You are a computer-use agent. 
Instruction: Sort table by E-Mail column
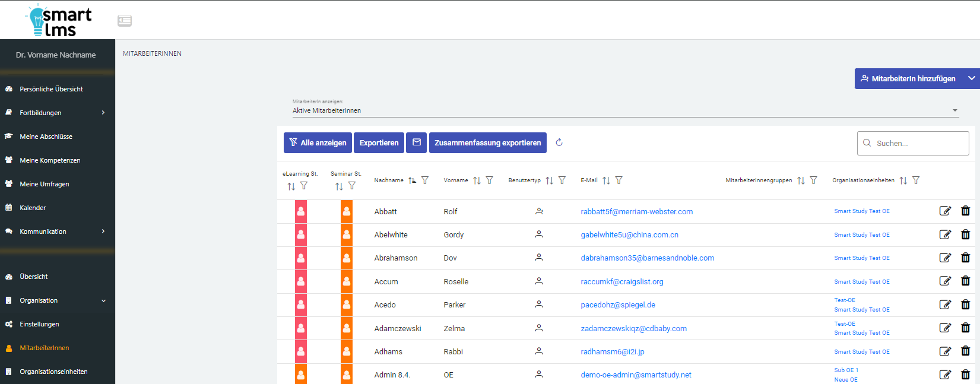point(606,180)
